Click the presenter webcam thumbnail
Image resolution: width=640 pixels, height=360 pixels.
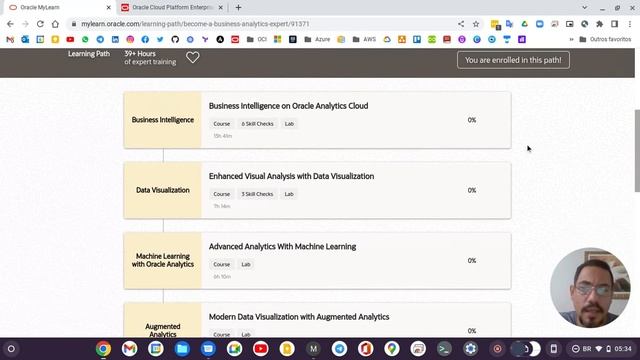590,288
